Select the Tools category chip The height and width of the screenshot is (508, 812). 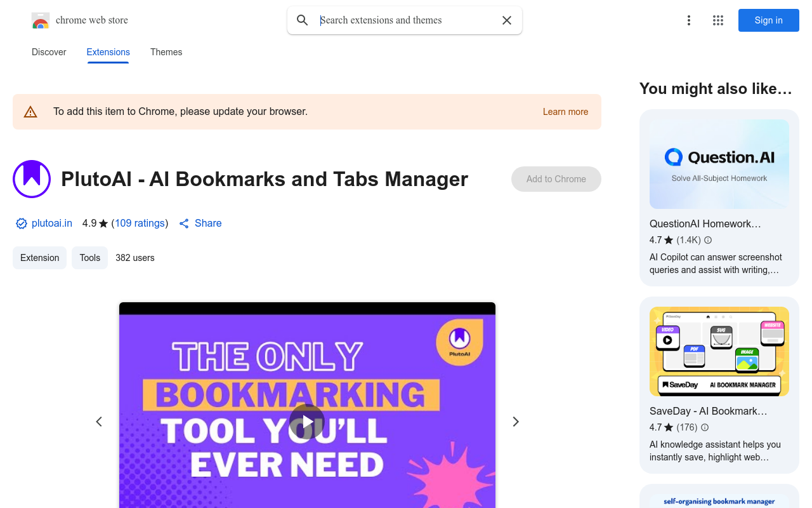[90, 258]
